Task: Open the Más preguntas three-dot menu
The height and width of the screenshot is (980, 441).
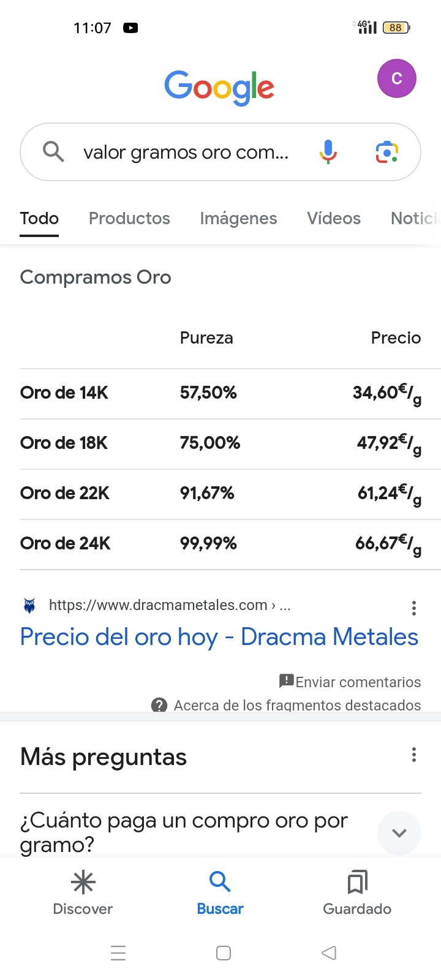Action: tap(414, 755)
